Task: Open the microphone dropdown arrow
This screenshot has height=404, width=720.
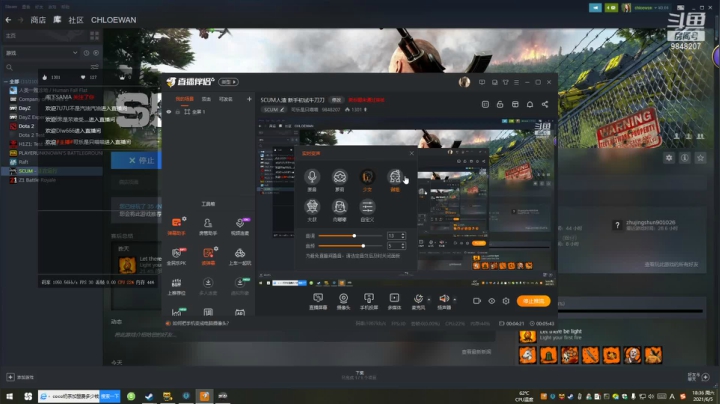Action: [x=429, y=300]
